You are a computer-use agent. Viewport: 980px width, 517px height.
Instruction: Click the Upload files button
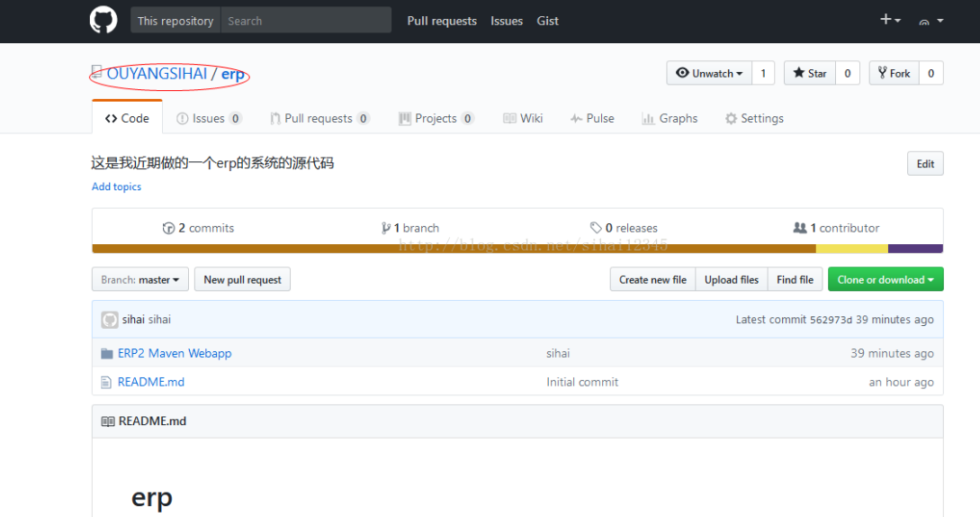pos(732,279)
